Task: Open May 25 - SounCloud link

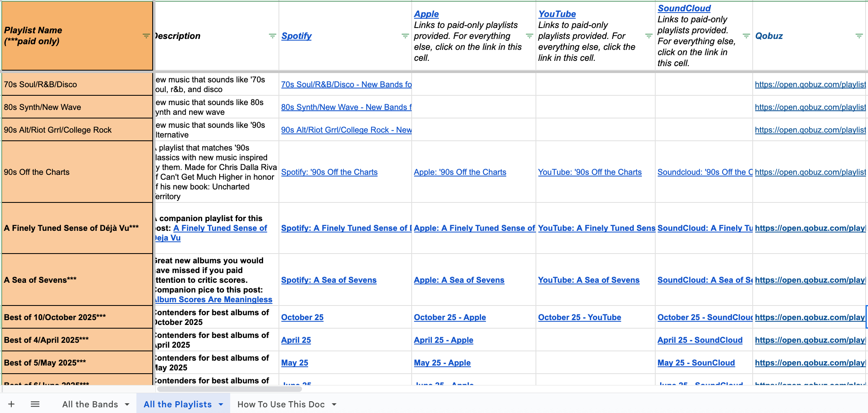Action: (x=696, y=363)
